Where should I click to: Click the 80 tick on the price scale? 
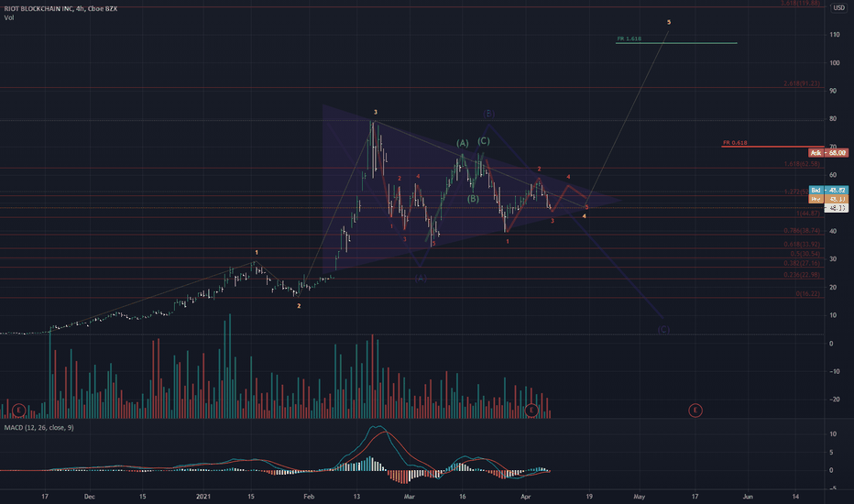(x=833, y=119)
